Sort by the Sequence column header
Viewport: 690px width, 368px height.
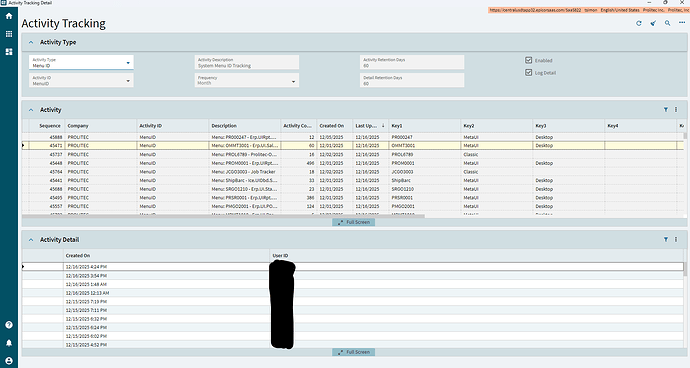coord(47,125)
